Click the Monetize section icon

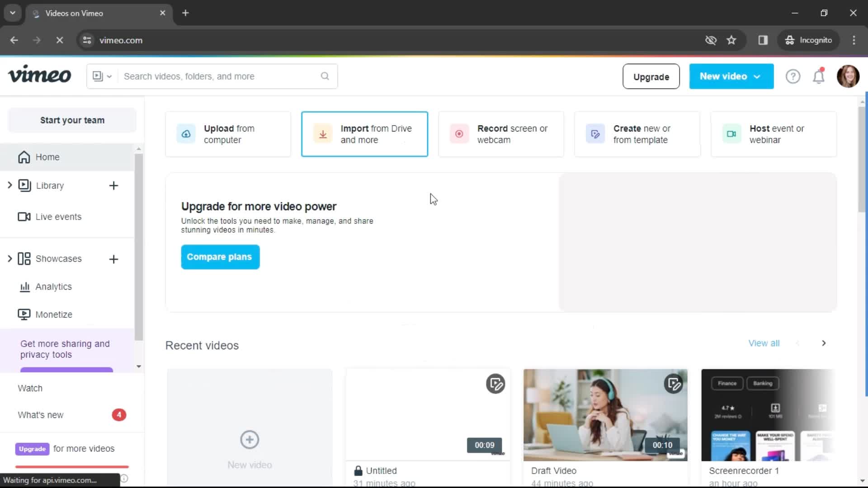click(24, 314)
